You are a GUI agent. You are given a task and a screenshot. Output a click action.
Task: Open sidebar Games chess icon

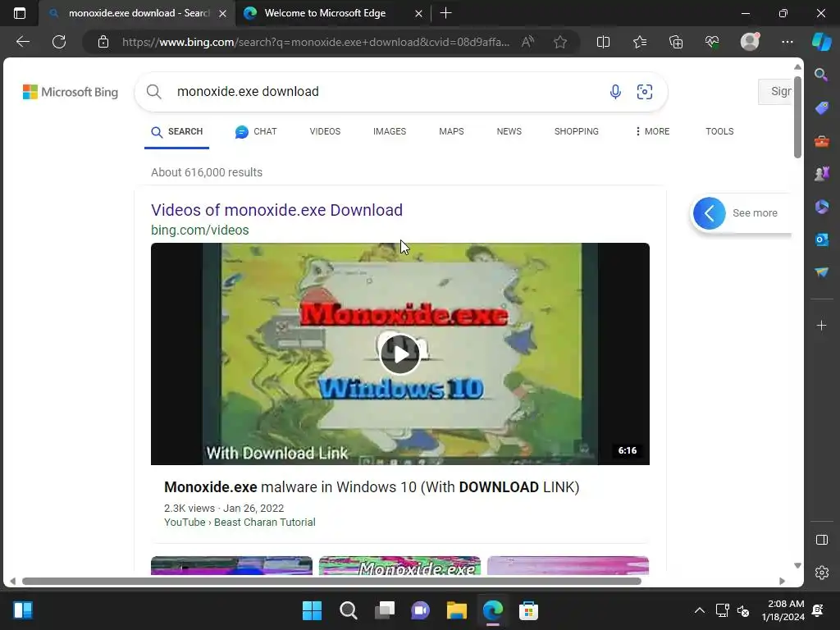click(821, 174)
